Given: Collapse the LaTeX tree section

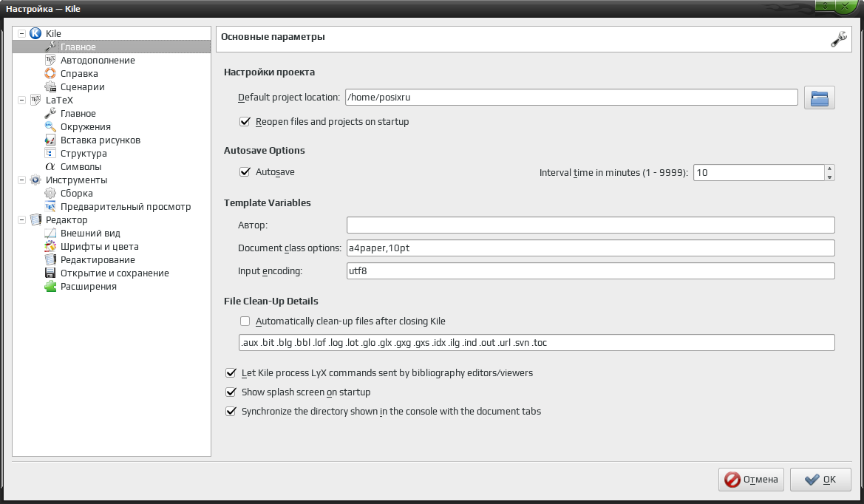Looking at the screenshot, I should [x=22, y=101].
